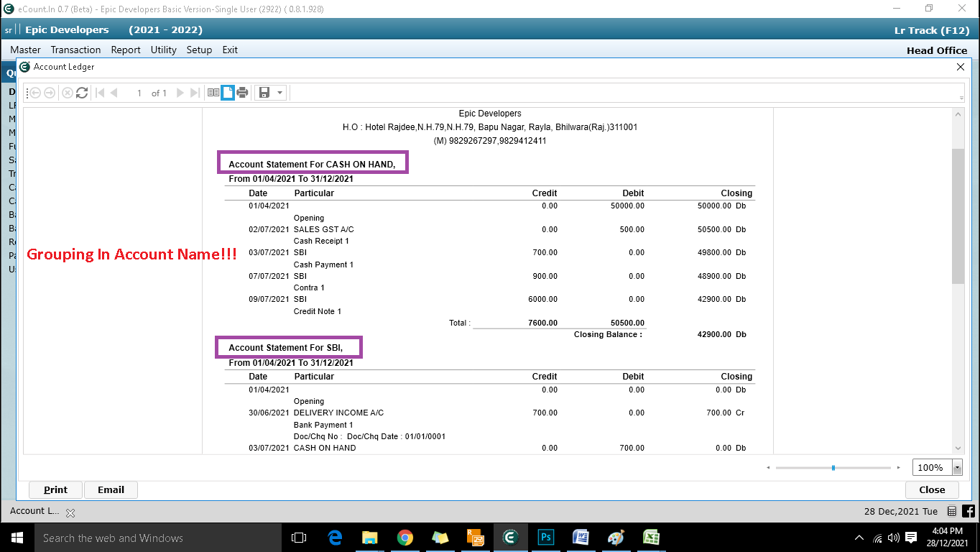The image size is (980, 552).
Task: Go to the next report page
Action: click(x=180, y=93)
